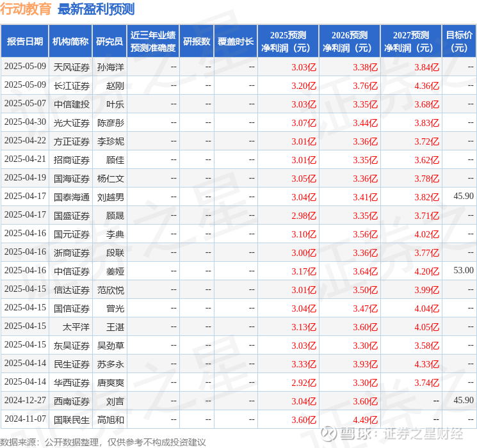Click the 目标价 column header
The image size is (477, 448).
click(459, 42)
